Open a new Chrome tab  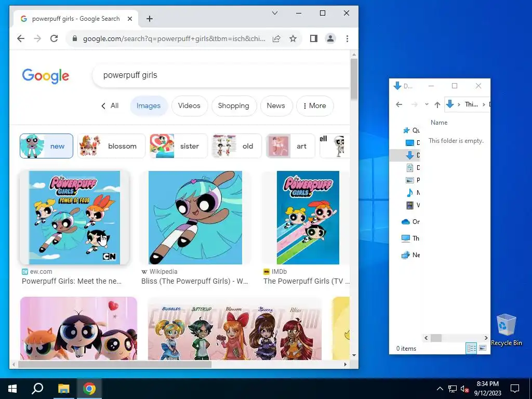coord(149,19)
